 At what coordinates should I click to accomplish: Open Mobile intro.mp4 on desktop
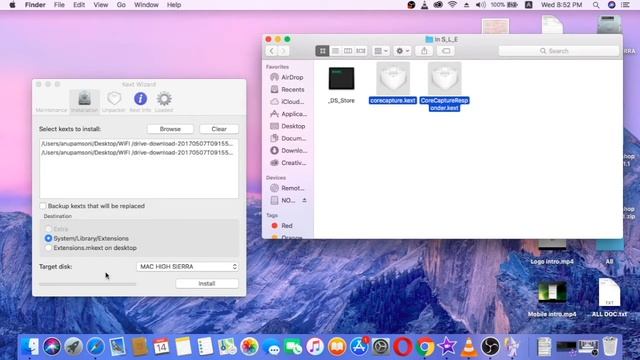pos(552,299)
